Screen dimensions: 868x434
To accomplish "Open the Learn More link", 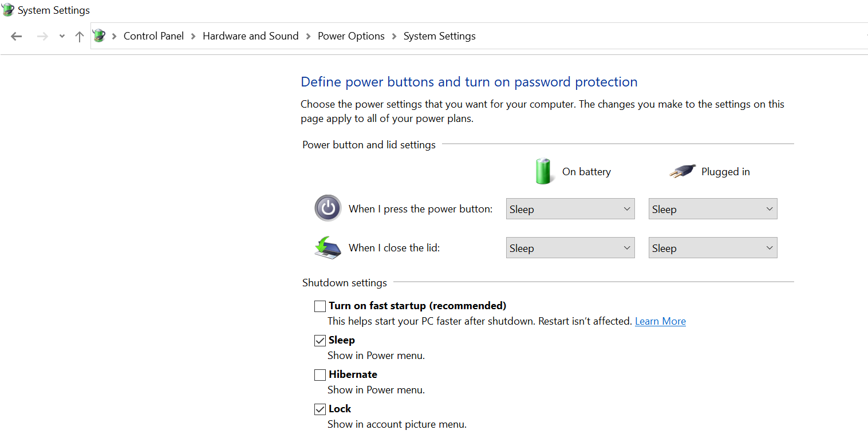I will click(x=660, y=321).
